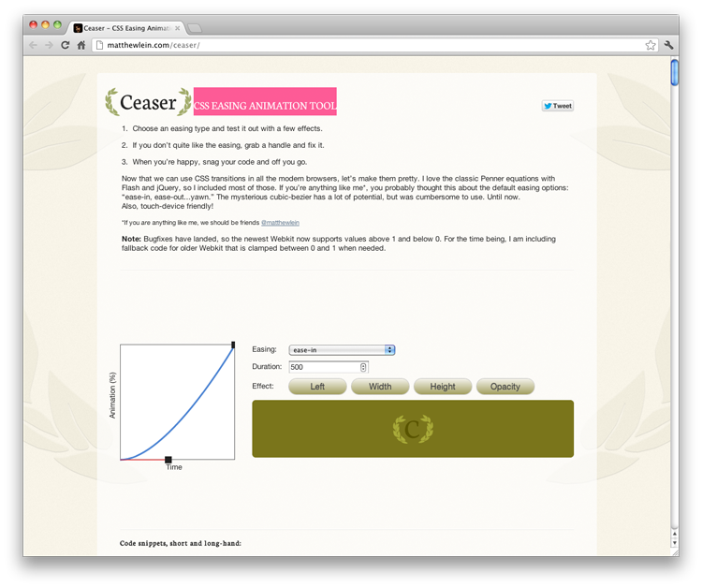Image resolution: width=702 pixels, height=588 pixels.
Task: Reload the page with the refresh icon
Action: pyautogui.click(x=66, y=45)
